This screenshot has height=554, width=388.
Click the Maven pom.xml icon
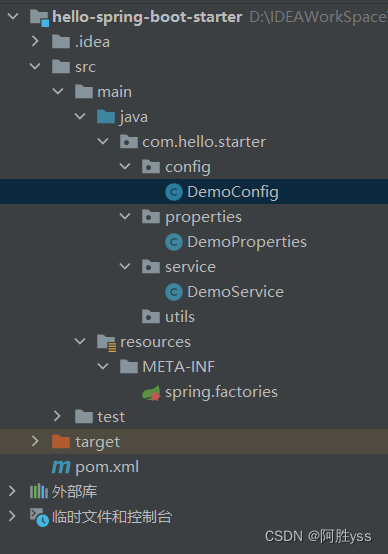point(61,467)
